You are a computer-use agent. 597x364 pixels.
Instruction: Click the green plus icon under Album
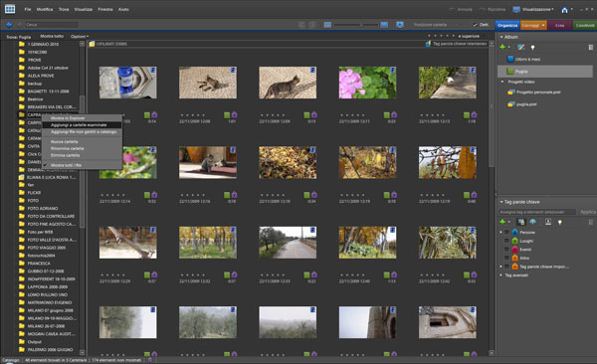[502, 47]
